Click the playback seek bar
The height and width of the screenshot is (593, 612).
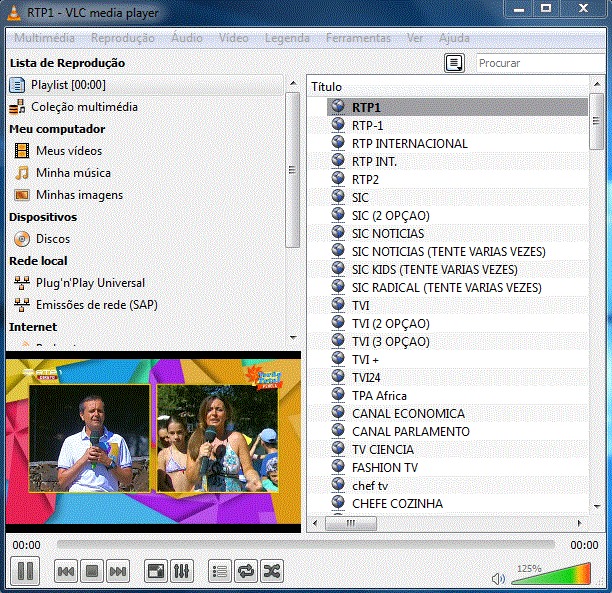coord(306,544)
